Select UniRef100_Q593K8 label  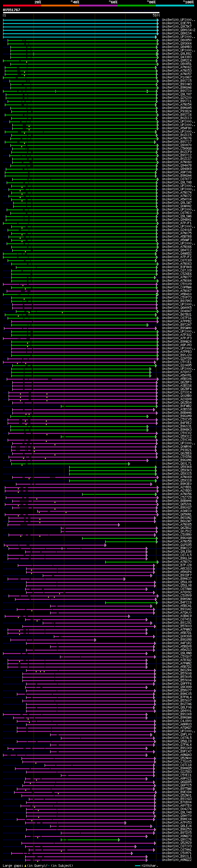(x=177, y=467)
